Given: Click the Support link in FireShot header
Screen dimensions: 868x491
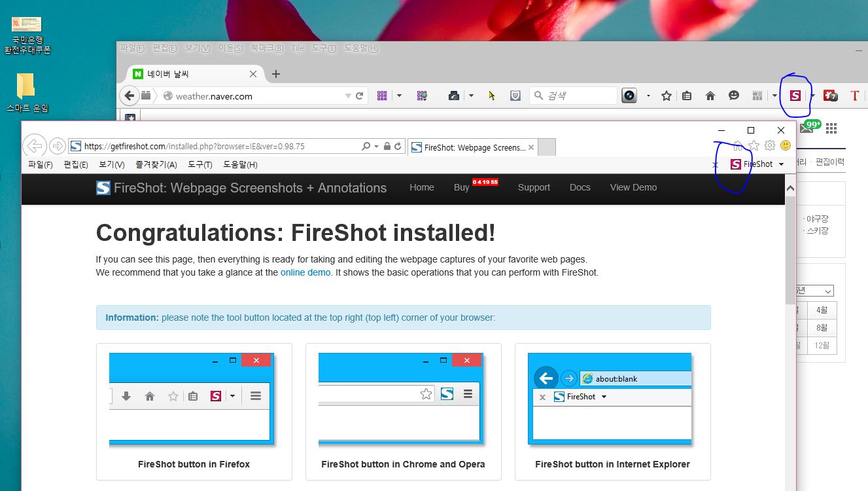Looking at the screenshot, I should pos(534,187).
